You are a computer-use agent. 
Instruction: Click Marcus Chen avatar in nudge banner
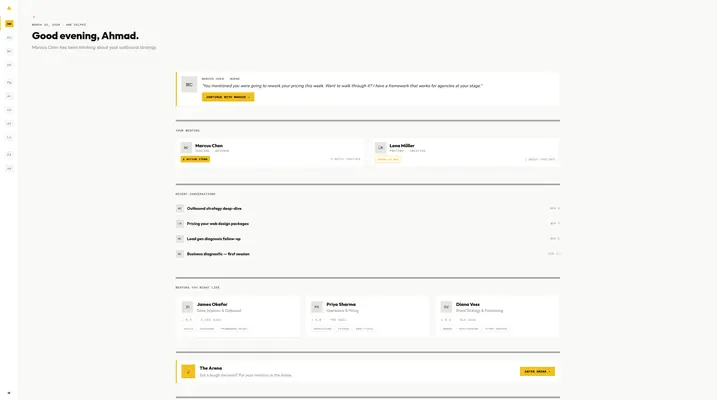(x=189, y=85)
